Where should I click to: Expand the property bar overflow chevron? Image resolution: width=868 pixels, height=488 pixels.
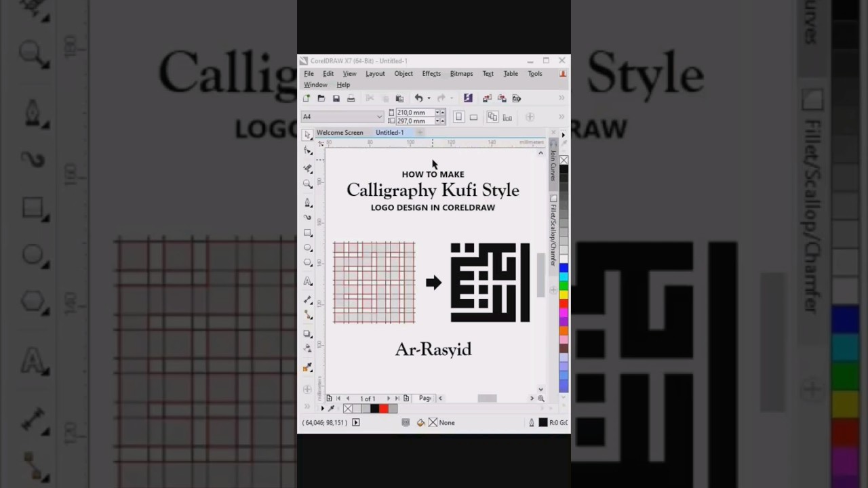pos(561,117)
